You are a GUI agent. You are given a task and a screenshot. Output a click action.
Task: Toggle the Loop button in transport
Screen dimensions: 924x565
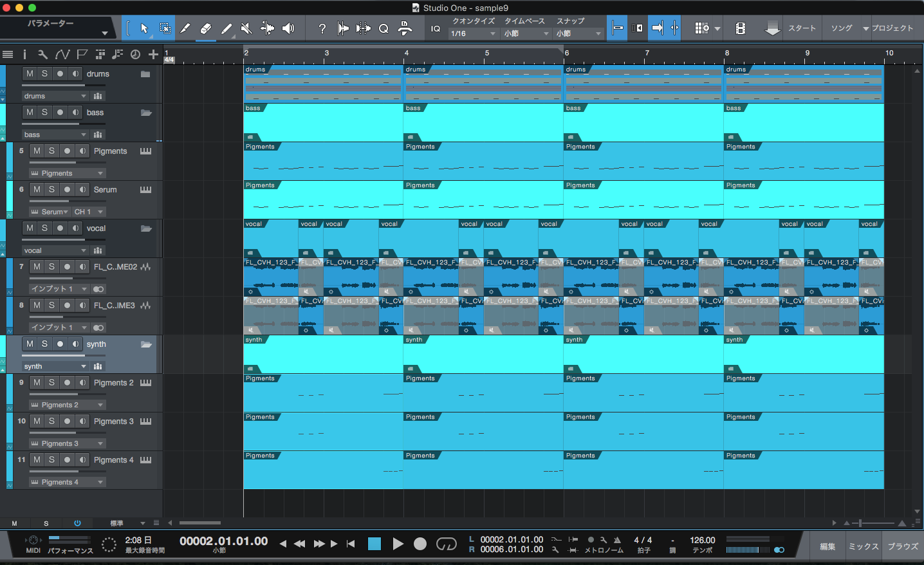click(446, 544)
